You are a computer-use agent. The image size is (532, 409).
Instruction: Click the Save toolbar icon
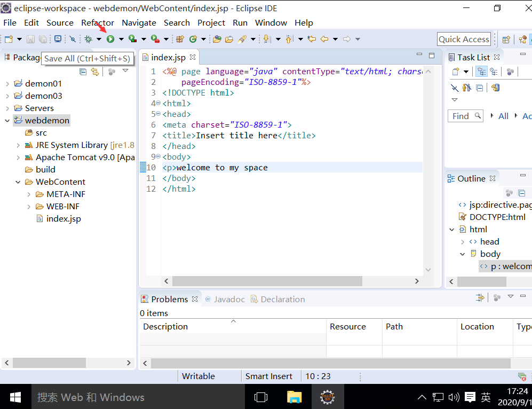(30, 39)
